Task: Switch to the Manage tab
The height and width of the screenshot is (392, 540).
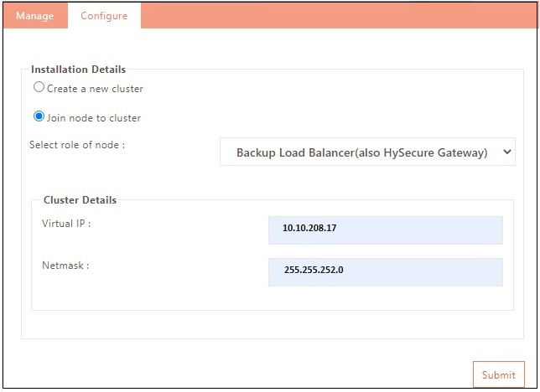Action: point(34,16)
